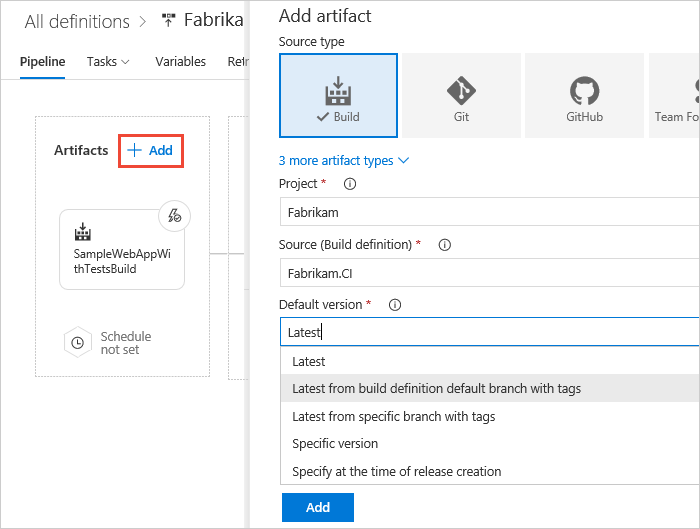Click the Schedule not set clock icon
Image resolution: width=700 pixels, height=529 pixels.
78,343
